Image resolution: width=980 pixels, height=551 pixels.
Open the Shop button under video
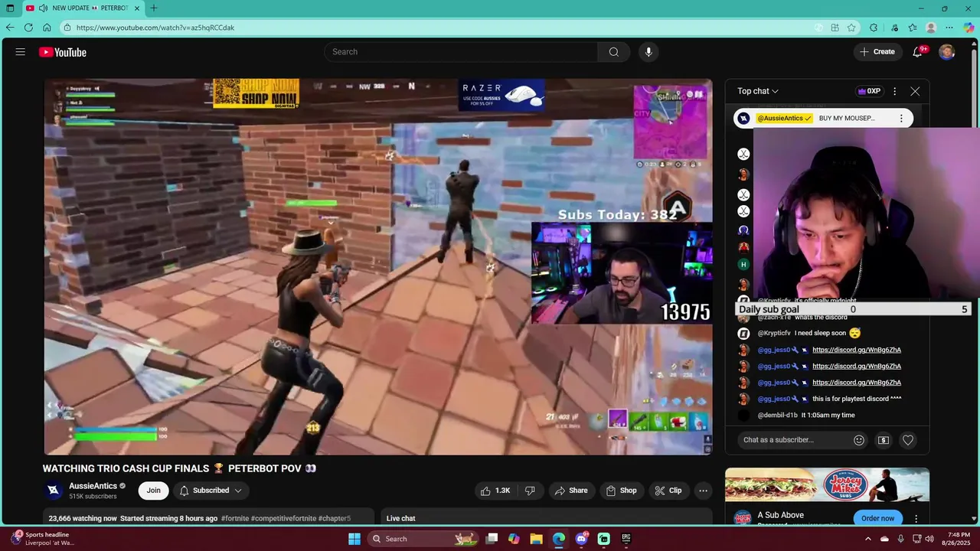[621, 491]
